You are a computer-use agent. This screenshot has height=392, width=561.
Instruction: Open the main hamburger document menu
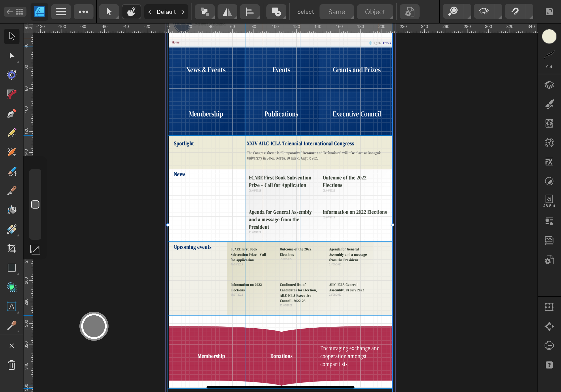61,12
